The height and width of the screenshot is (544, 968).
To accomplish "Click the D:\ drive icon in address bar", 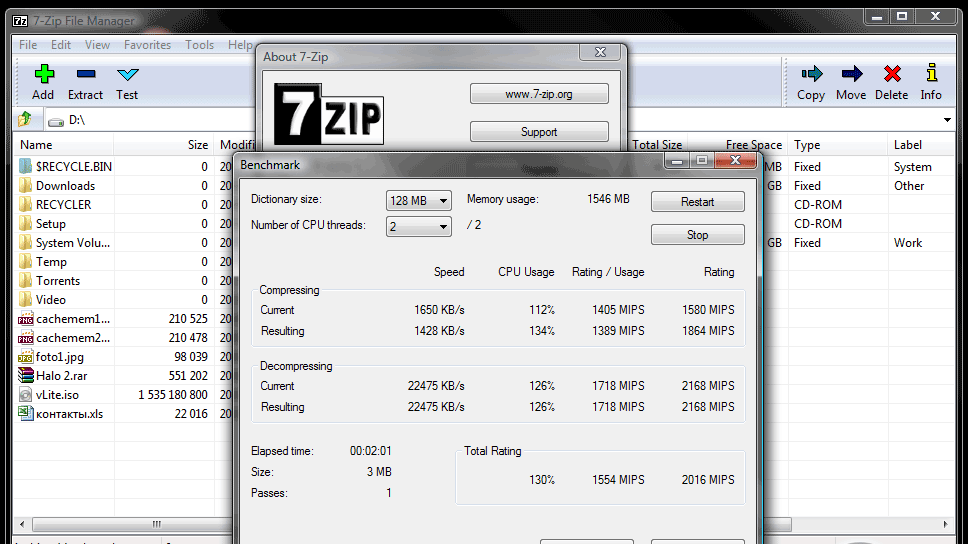I will (x=56, y=122).
